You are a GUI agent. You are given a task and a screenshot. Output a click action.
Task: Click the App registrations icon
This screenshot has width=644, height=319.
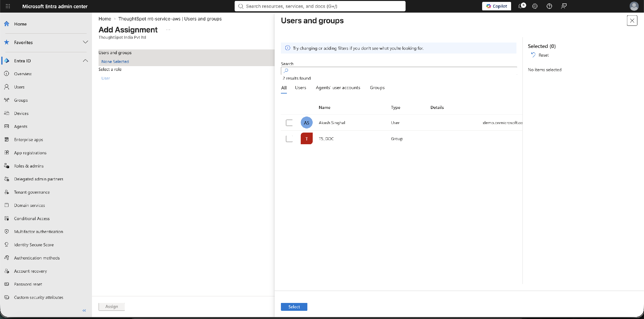(x=7, y=153)
